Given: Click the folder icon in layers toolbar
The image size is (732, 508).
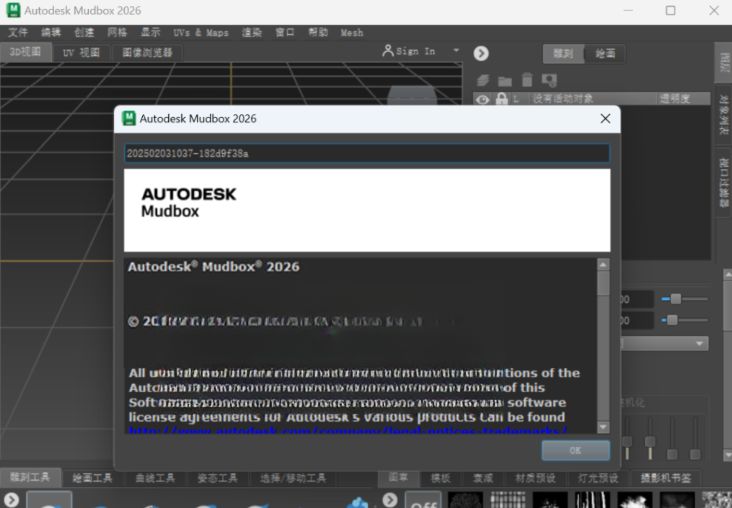Looking at the screenshot, I should click(505, 81).
